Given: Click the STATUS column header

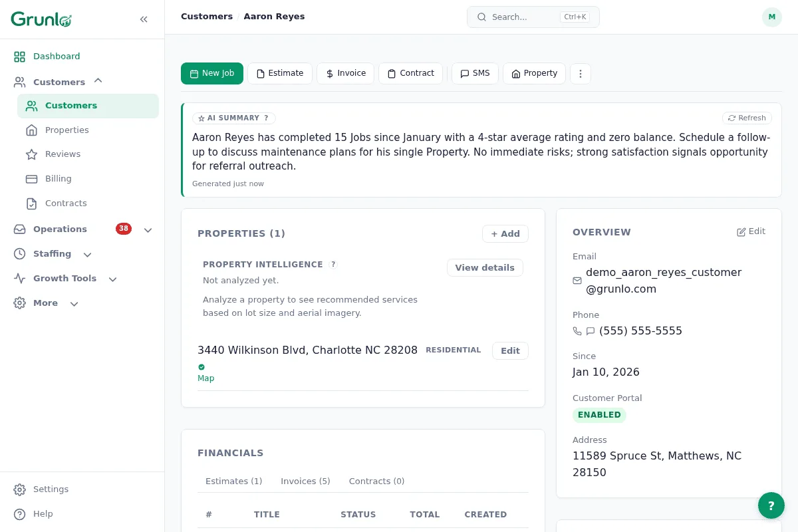Looking at the screenshot, I should click(358, 515).
